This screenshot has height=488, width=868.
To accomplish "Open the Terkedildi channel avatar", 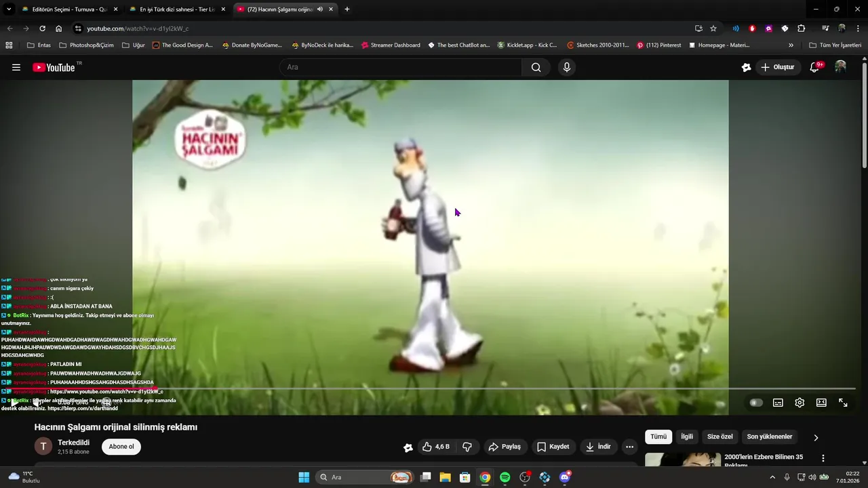I will pos(43,446).
